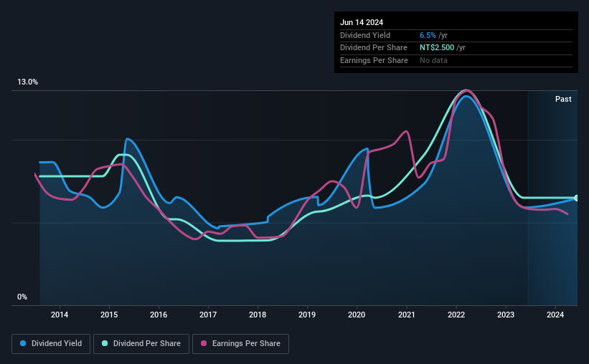Image resolution: width=589 pixels, height=364 pixels.
Task: Select the 2014 x-axis label
Action: point(60,315)
